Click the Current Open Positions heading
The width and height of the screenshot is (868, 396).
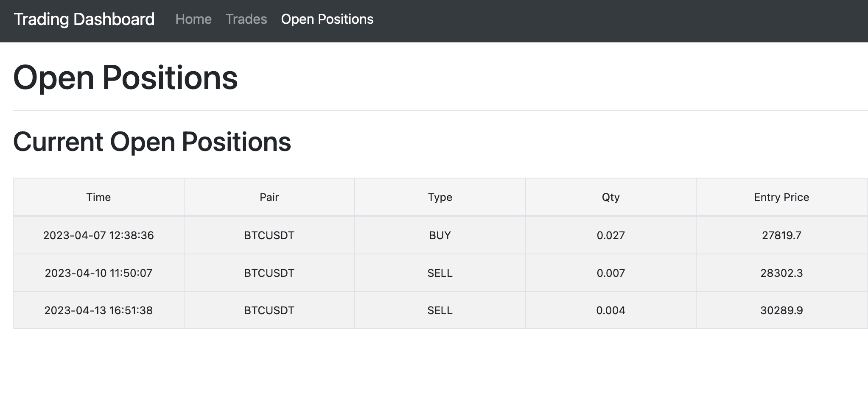[x=152, y=142]
